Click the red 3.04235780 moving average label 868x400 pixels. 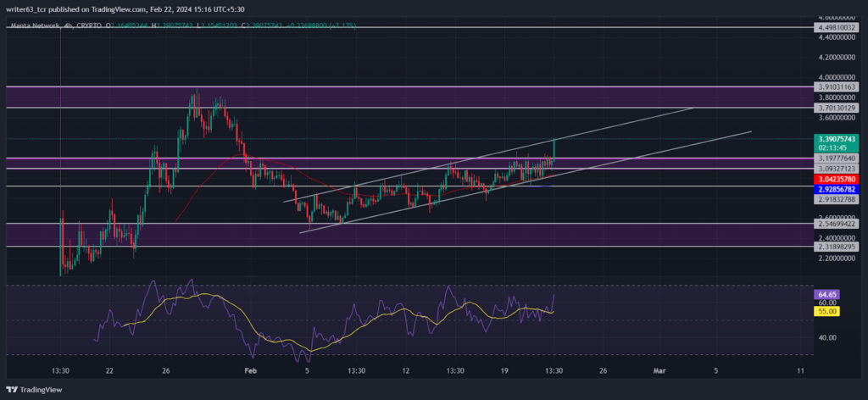836,180
